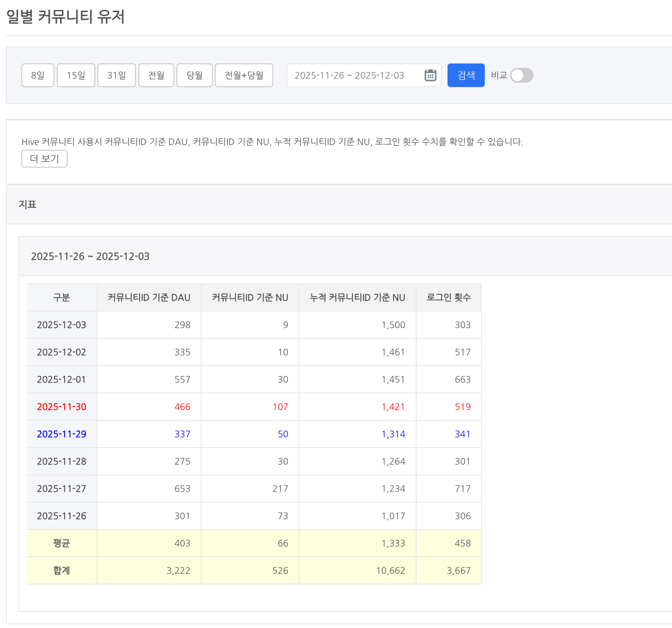Expand description with 더 보기

(44, 159)
